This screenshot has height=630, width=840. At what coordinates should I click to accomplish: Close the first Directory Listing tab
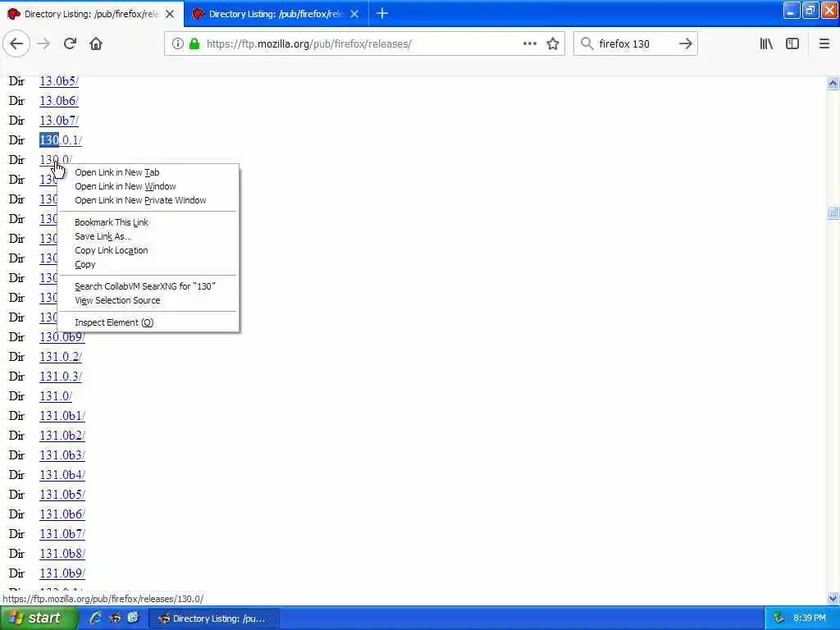pos(170,14)
